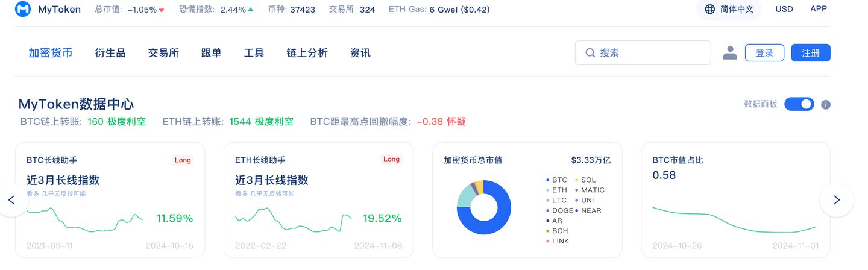Click the green fear index up arrow
The image size is (868, 270).
tap(251, 10)
